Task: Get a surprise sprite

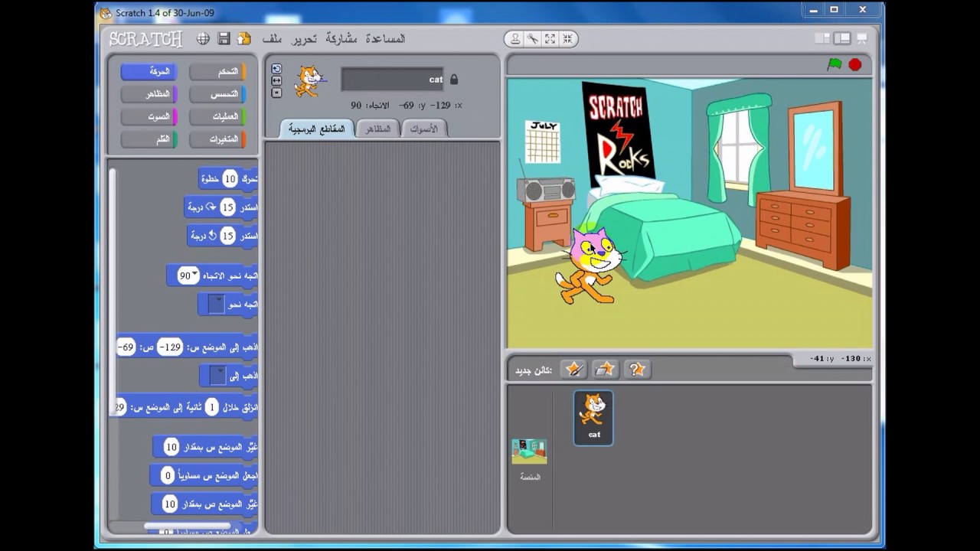Action: 636,370
